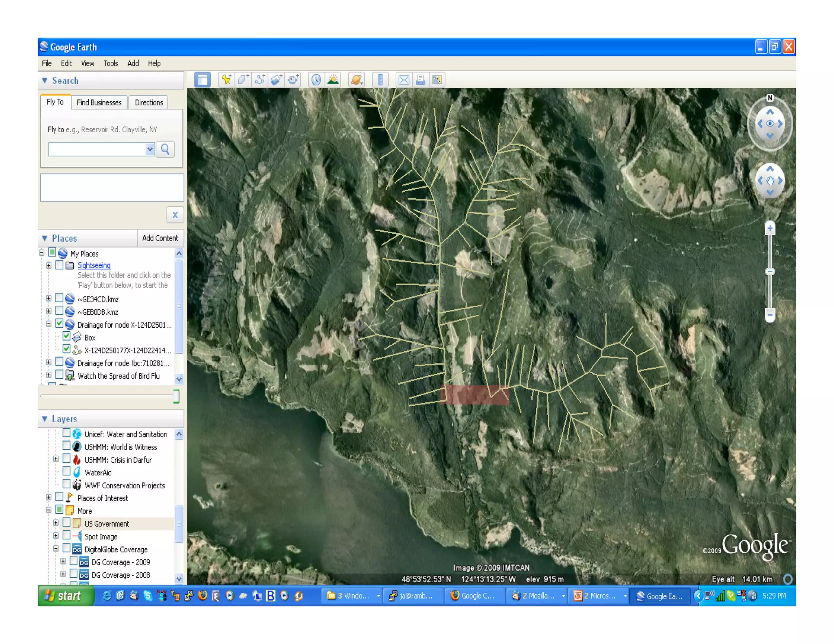
Task: Open the Tools menu
Action: pyautogui.click(x=110, y=64)
